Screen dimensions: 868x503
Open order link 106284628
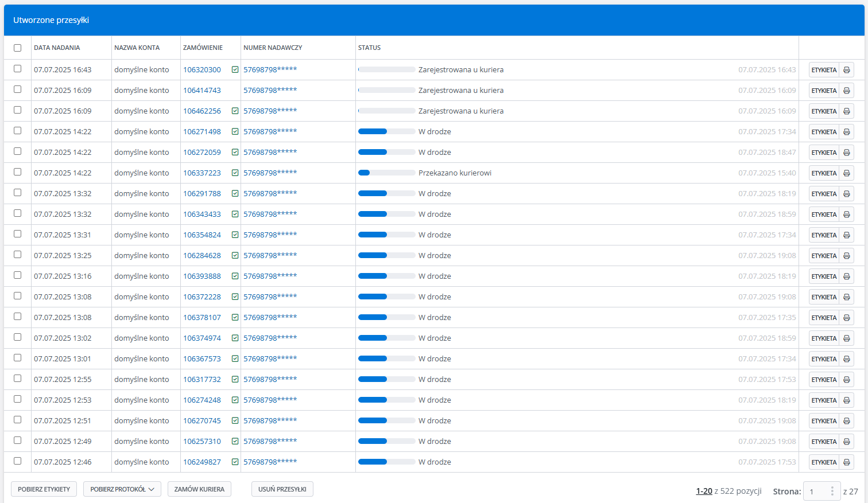click(x=202, y=256)
